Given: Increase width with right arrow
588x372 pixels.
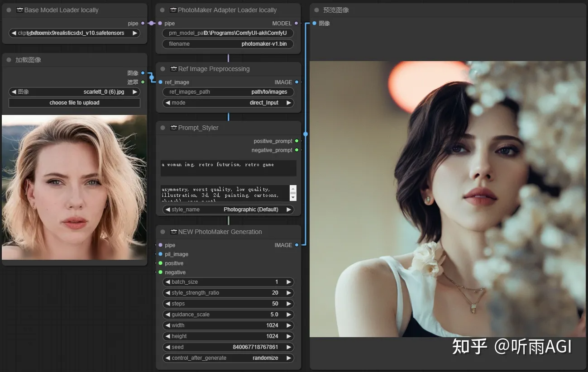Looking at the screenshot, I should (x=289, y=325).
